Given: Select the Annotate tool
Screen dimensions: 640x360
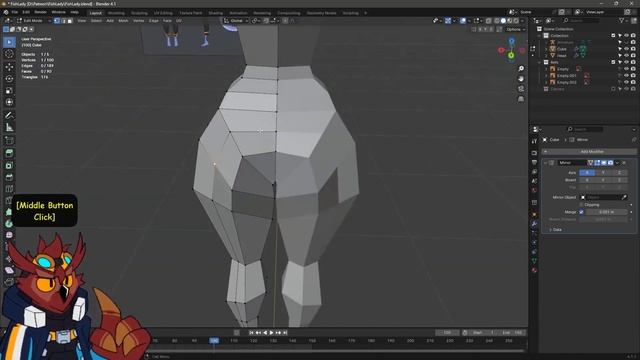Looking at the screenshot, I should pos(9,116).
